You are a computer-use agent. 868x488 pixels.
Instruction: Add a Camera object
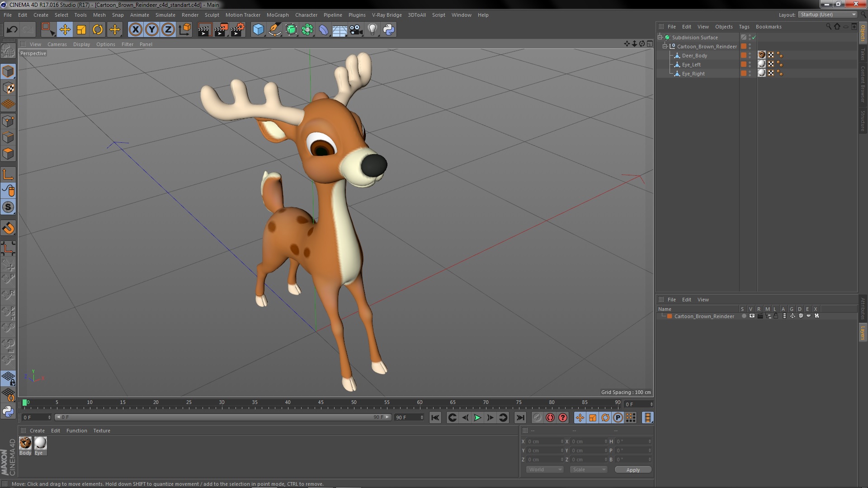[x=356, y=30]
